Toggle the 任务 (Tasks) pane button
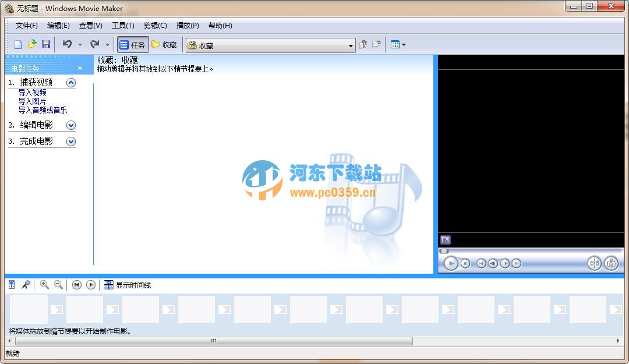Image resolution: width=629 pixels, height=364 pixels. tap(133, 44)
